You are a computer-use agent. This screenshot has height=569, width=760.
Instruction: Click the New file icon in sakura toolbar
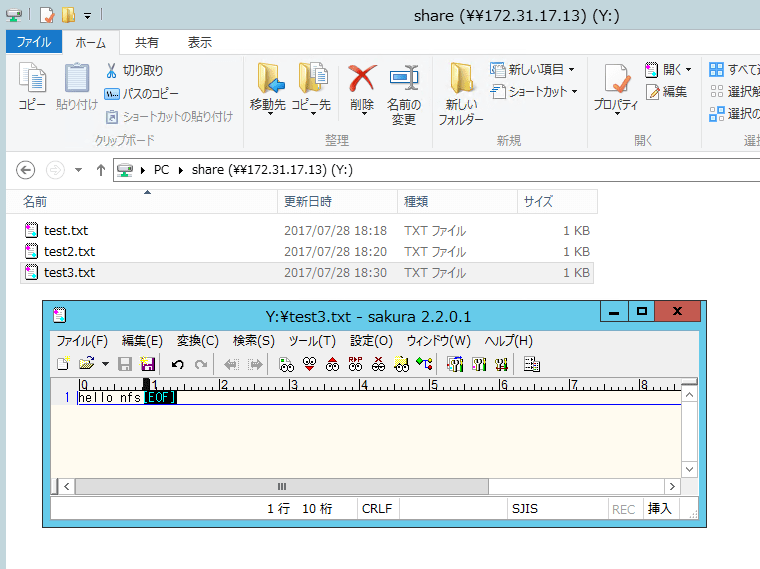click(x=63, y=364)
